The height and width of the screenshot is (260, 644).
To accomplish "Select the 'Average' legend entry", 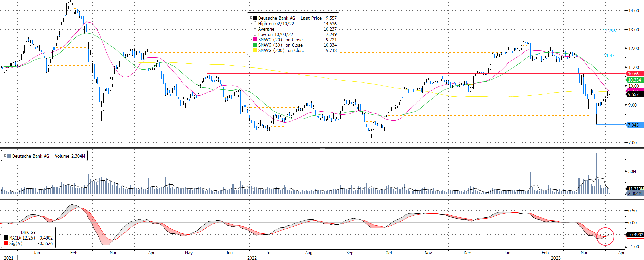I will click(x=266, y=29).
